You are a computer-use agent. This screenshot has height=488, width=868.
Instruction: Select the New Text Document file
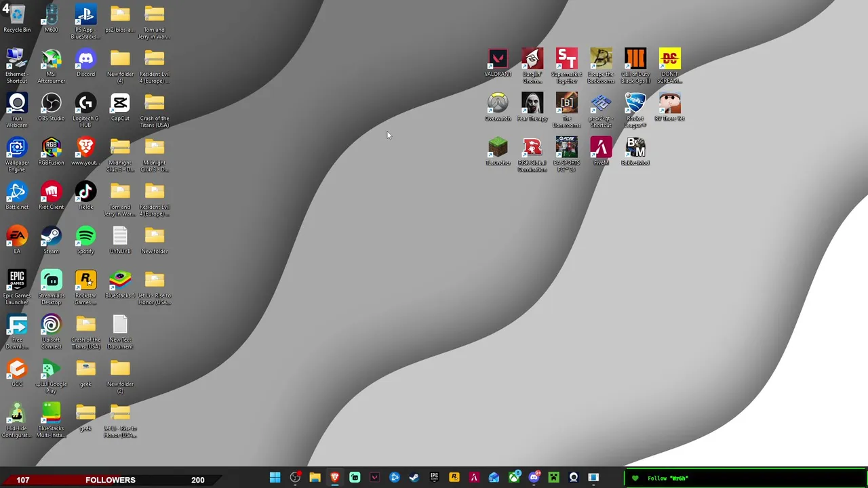coord(120,332)
